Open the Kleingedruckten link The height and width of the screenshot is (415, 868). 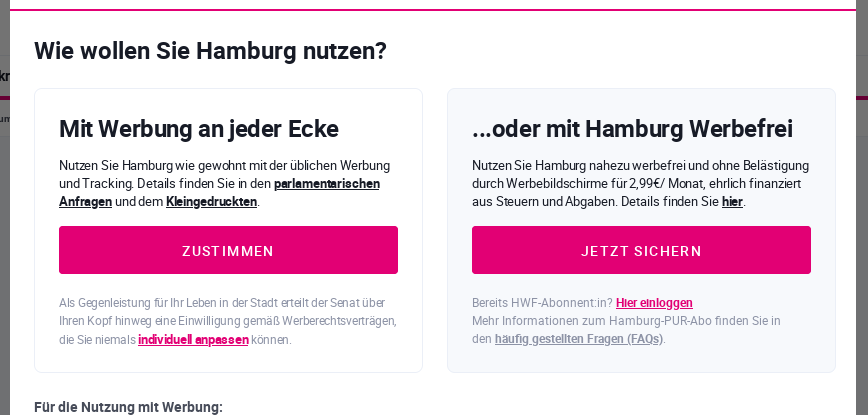(x=211, y=201)
